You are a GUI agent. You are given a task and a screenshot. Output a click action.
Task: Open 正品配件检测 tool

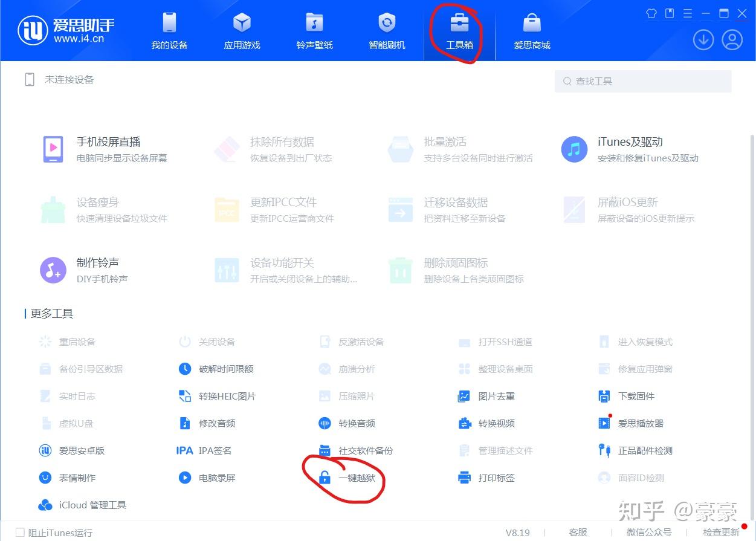(x=635, y=450)
